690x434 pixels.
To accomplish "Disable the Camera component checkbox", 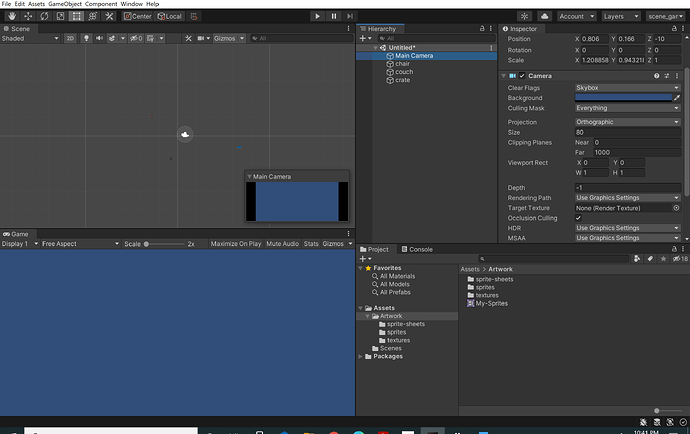I will (x=522, y=76).
